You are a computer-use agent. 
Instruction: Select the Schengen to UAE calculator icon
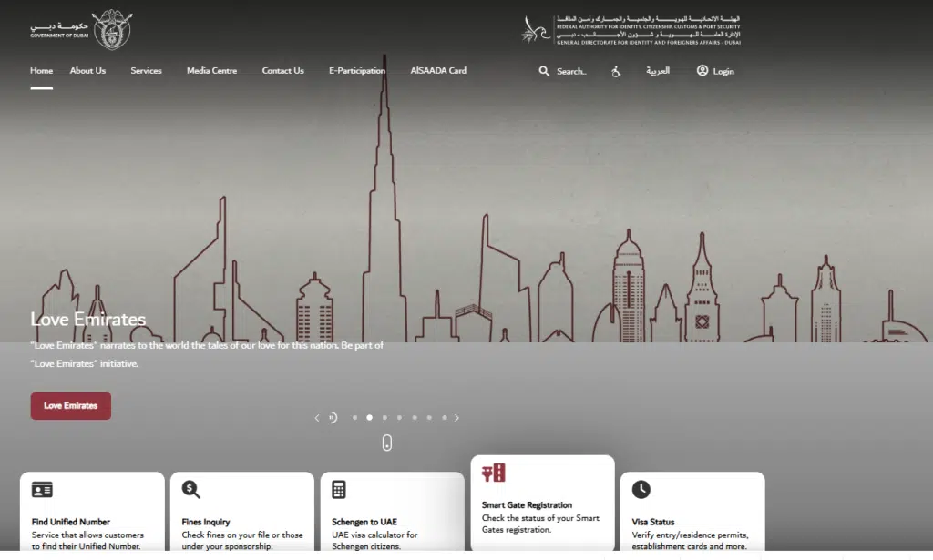(339, 488)
